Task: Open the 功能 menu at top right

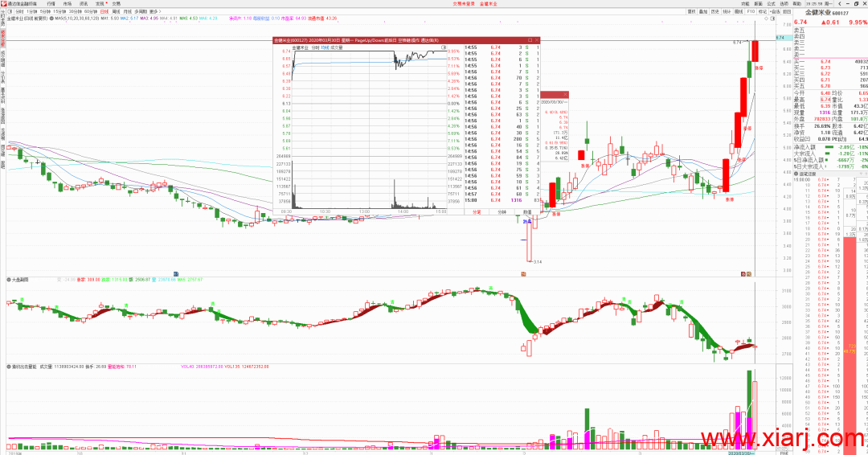Action: pyautogui.click(x=746, y=3)
